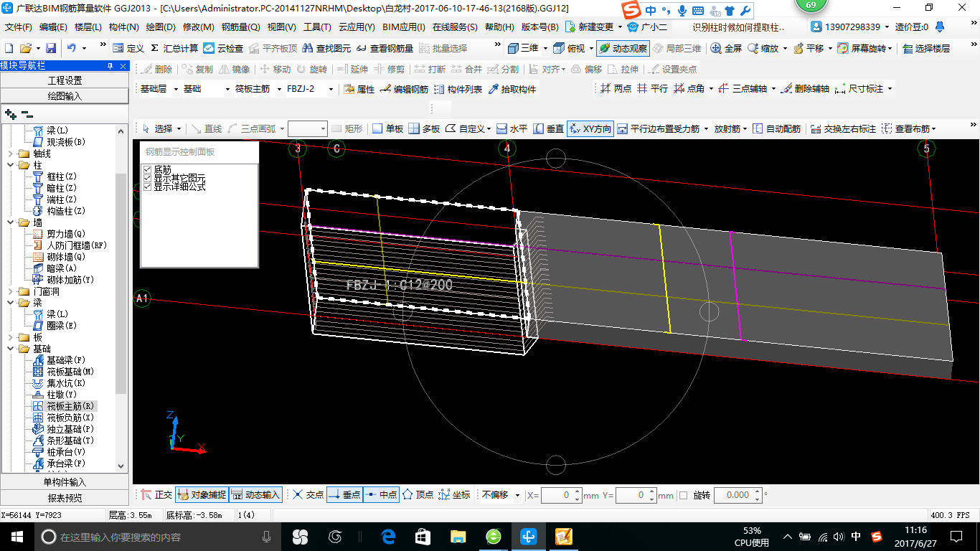The width and height of the screenshot is (980, 551).
Task: Check the 旋转 rotate checkbox
Action: [x=683, y=495]
